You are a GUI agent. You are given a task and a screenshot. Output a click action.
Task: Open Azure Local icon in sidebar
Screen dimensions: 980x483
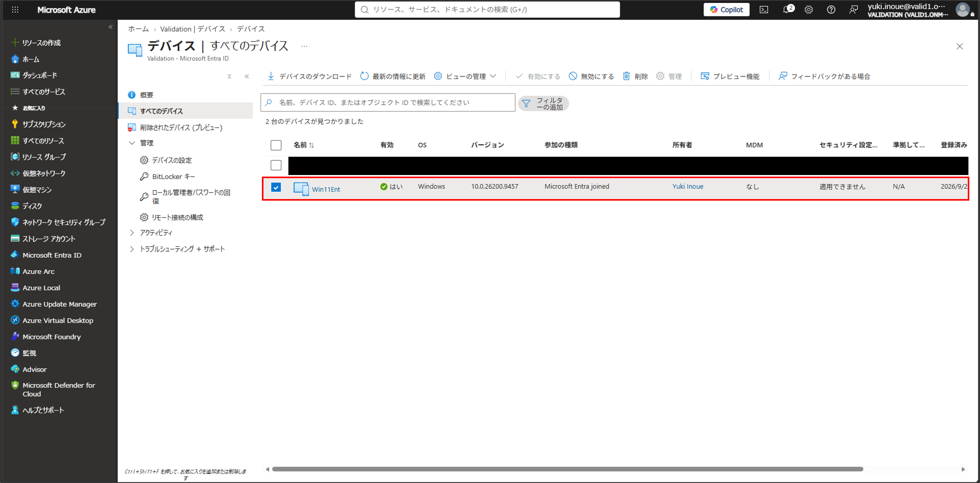click(15, 287)
